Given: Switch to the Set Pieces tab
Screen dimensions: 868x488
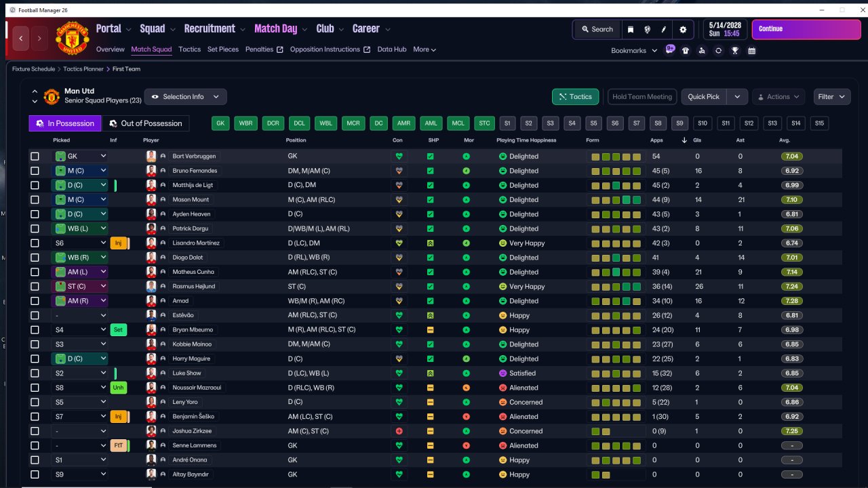Looking at the screenshot, I should pyautogui.click(x=223, y=49).
